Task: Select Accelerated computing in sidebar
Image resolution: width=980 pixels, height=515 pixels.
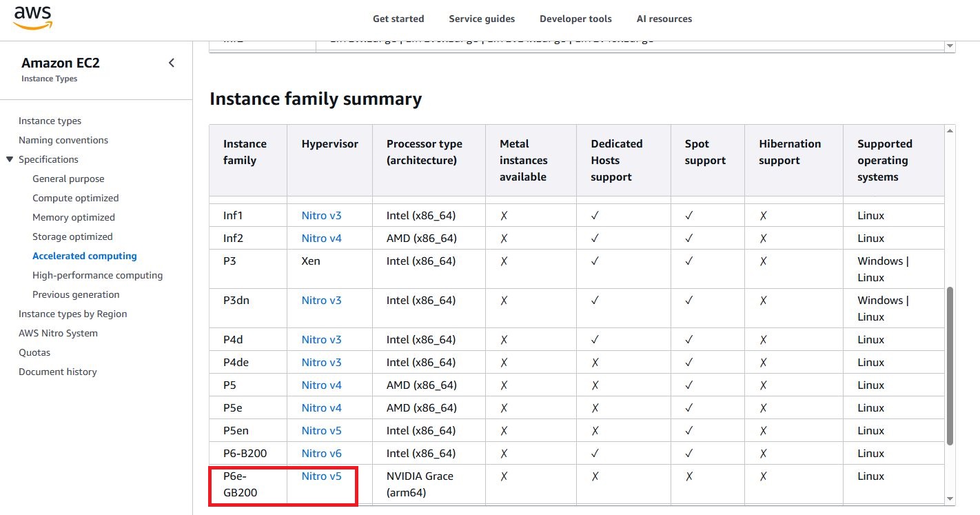Action: click(x=85, y=256)
